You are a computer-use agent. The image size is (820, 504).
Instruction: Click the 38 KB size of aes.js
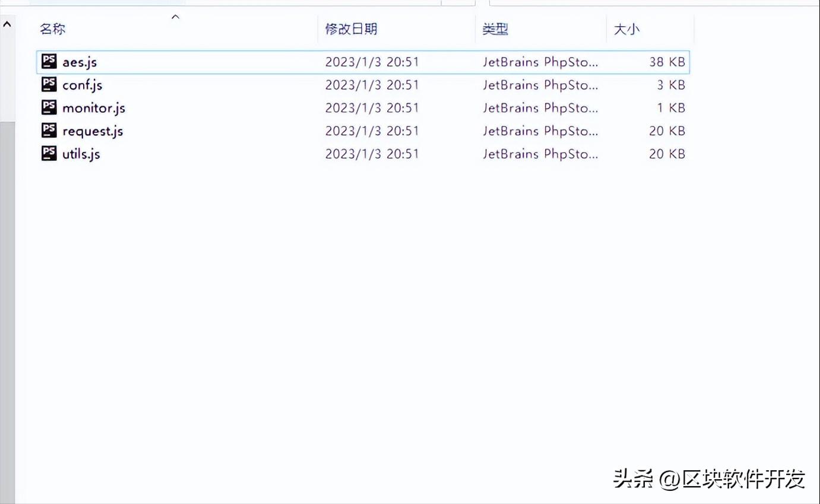(x=667, y=62)
